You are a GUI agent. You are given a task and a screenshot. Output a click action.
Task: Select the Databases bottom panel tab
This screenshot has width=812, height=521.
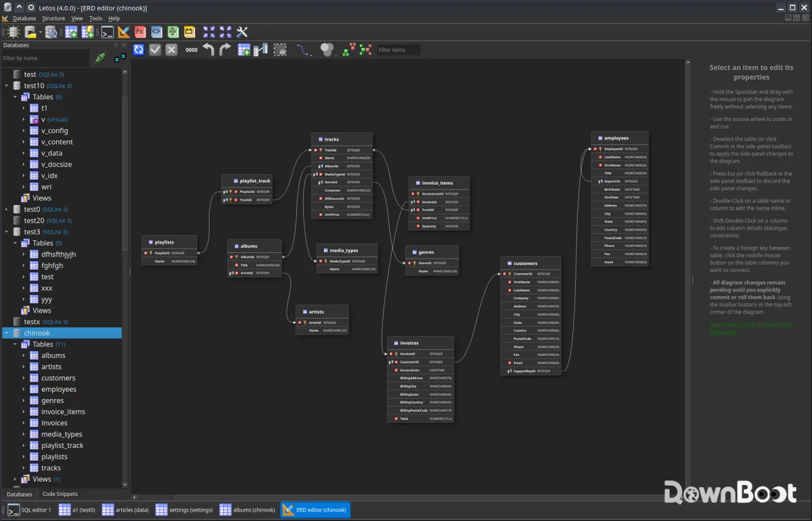pos(20,494)
